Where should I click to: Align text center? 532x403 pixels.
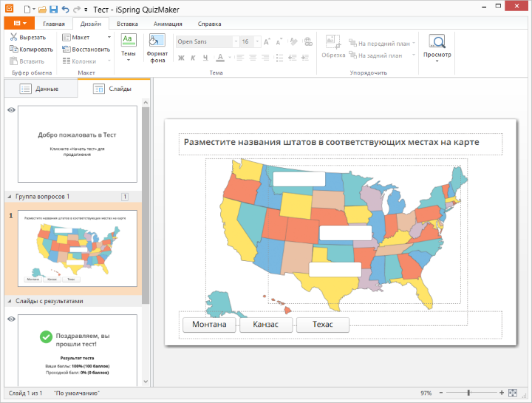tap(253, 58)
